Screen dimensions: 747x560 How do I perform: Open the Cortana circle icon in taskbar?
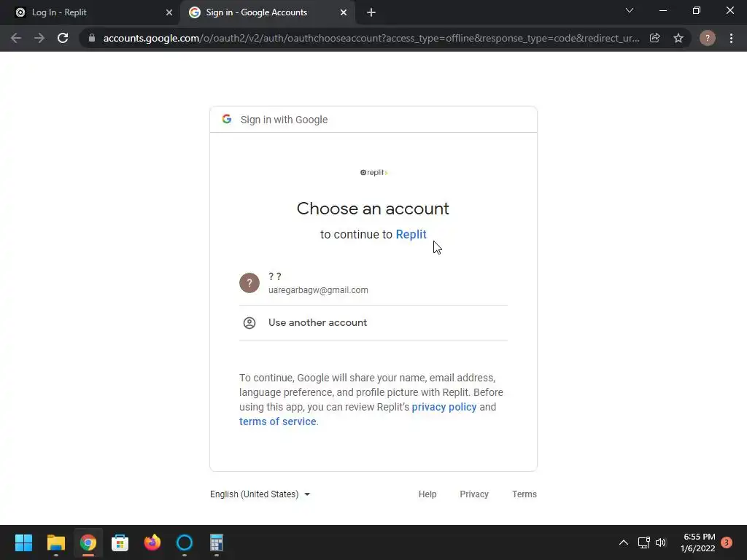click(x=185, y=542)
